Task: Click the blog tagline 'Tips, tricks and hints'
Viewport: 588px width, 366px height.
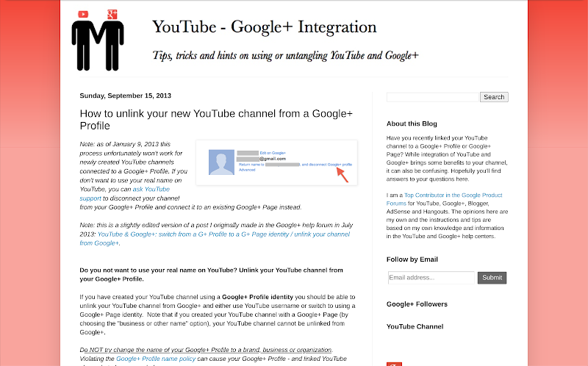Action: coord(285,56)
